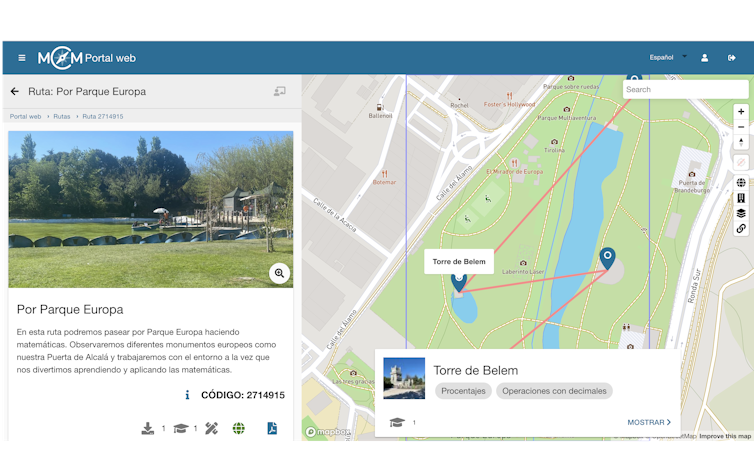
Task: Reset map bearing with compass button
Action: pyautogui.click(x=741, y=143)
